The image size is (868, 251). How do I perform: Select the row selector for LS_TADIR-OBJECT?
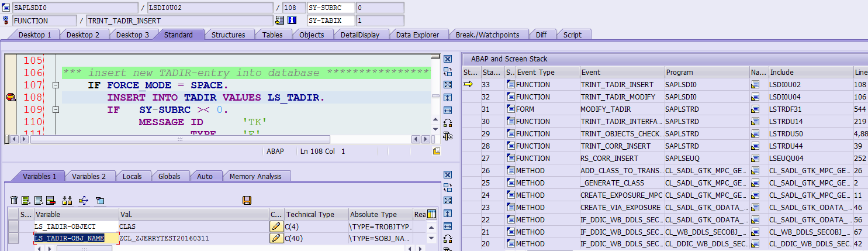[x=13, y=226]
